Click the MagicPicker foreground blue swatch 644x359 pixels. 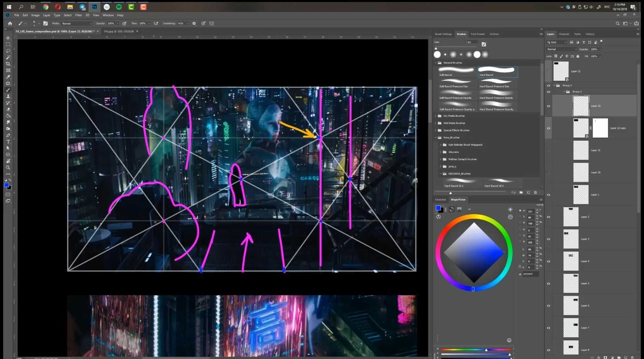point(438,208)
